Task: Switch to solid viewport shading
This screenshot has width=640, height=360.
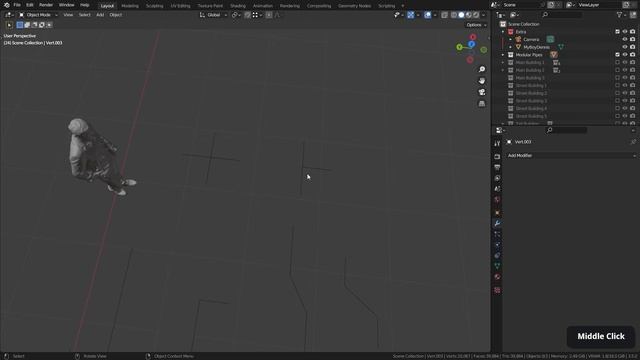Action: (x=461, y=15)
